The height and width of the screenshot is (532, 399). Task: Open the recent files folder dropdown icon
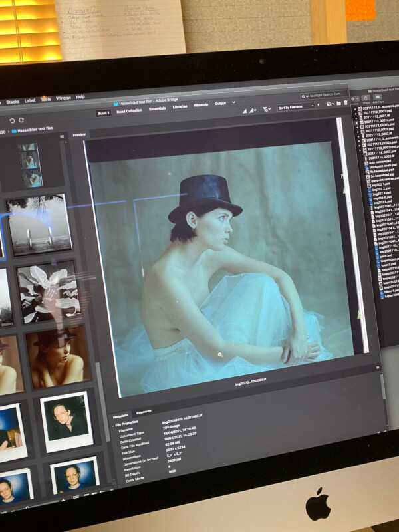pos(330,104)
